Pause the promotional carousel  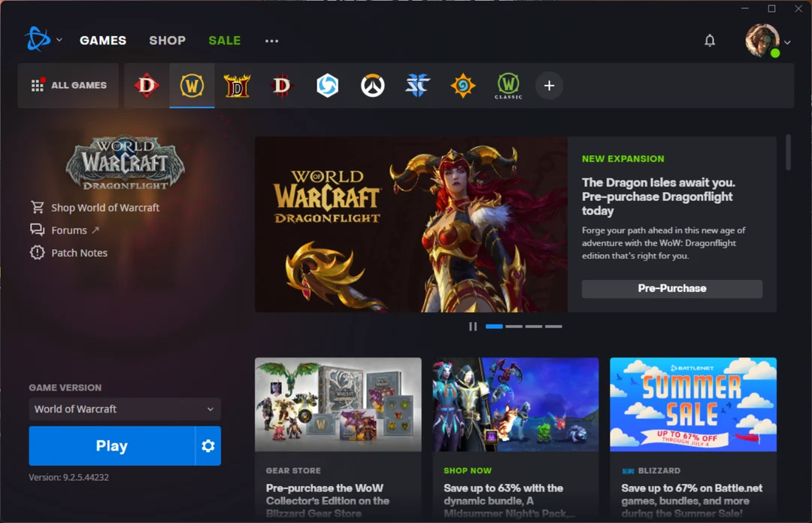[x=473, y=326]
